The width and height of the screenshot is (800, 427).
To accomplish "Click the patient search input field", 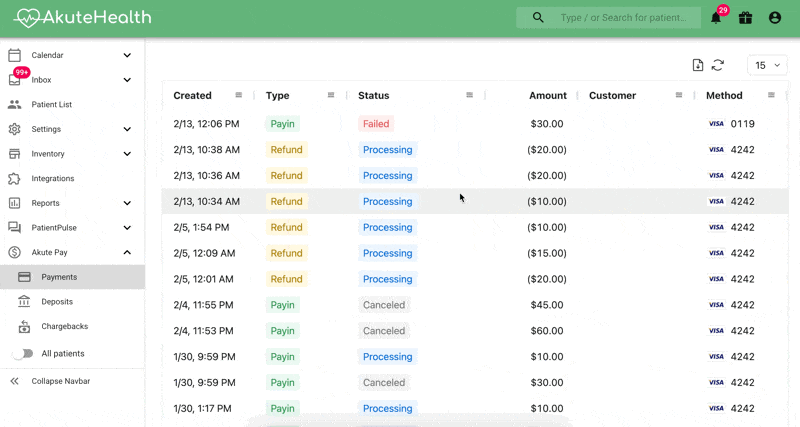I will tap(624, 18).
